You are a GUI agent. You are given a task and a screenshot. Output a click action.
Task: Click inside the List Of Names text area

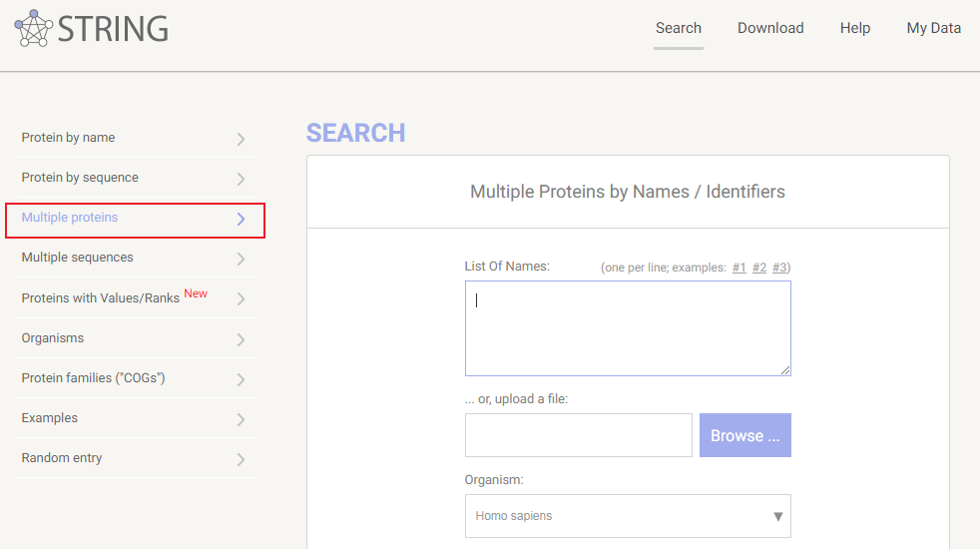coord(628,328)
